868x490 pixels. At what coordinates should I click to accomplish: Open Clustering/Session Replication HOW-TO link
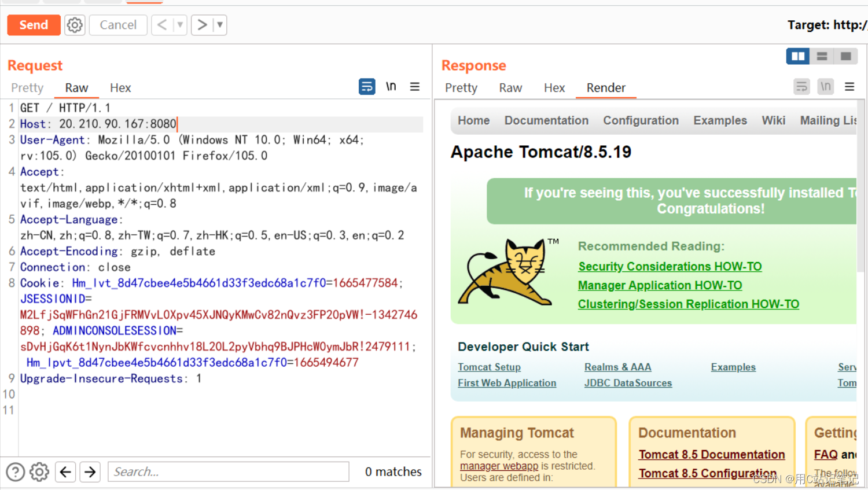(x=688, y=304)
